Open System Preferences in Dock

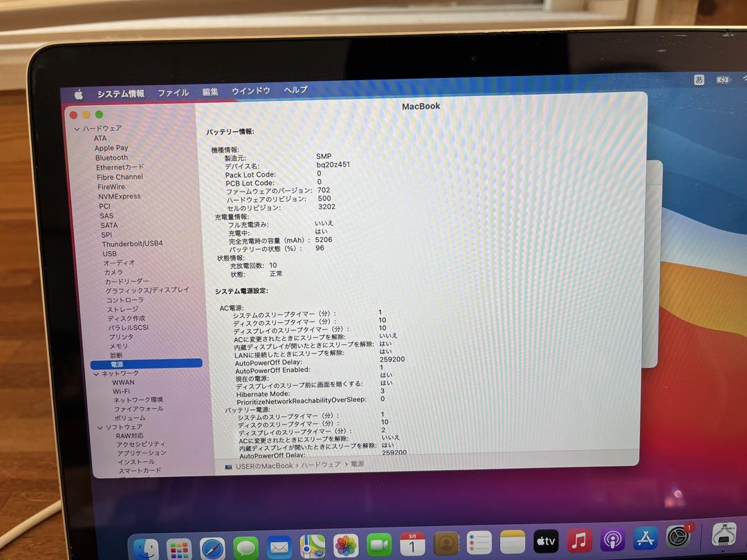click(679, 537)
